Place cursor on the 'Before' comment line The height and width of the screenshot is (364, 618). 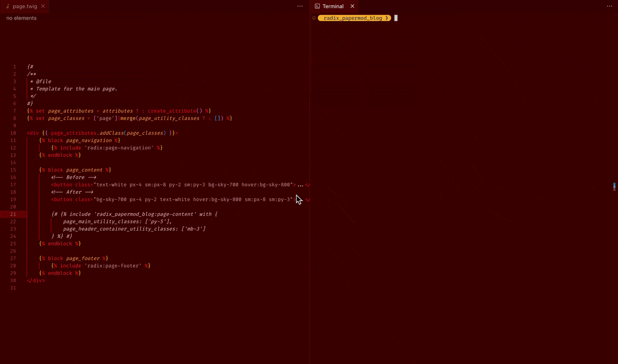74,177
